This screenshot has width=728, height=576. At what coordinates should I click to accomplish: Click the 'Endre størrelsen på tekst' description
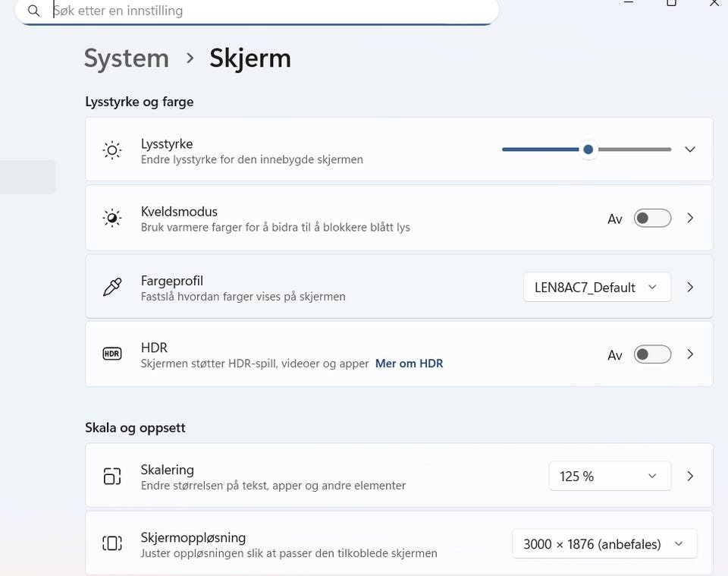pyautogui.click(x=274, y=486)
